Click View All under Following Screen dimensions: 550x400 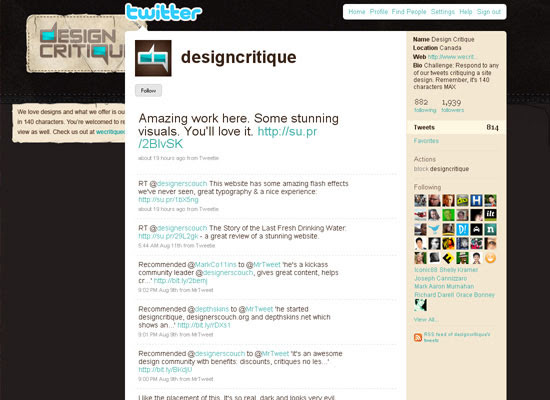tap(426, 320)
